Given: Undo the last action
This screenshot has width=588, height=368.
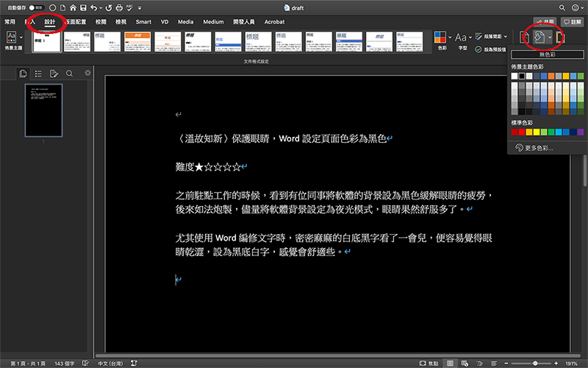Looking at the screenshot, I should click(x=94, y=7).
